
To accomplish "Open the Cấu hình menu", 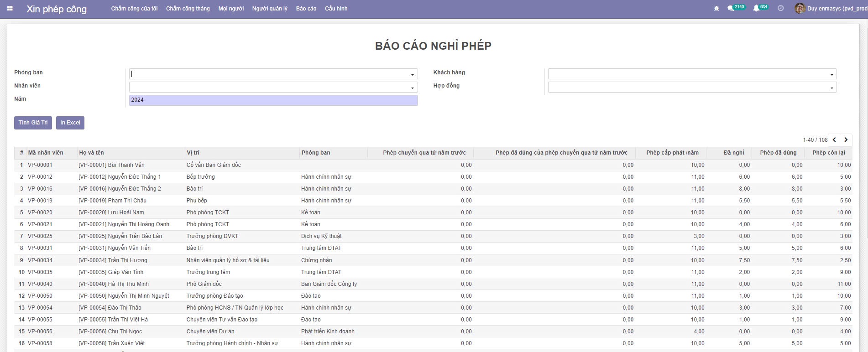I will pyautogui.click(x=336, y=9).
